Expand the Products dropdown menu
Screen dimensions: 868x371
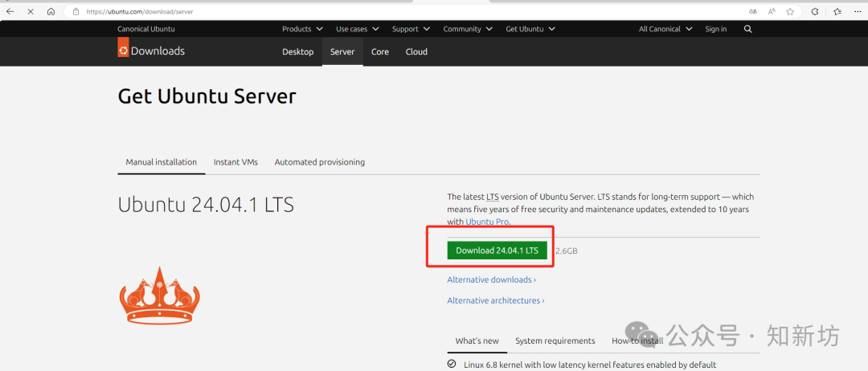pyautogui.click(x=302, y=29)
